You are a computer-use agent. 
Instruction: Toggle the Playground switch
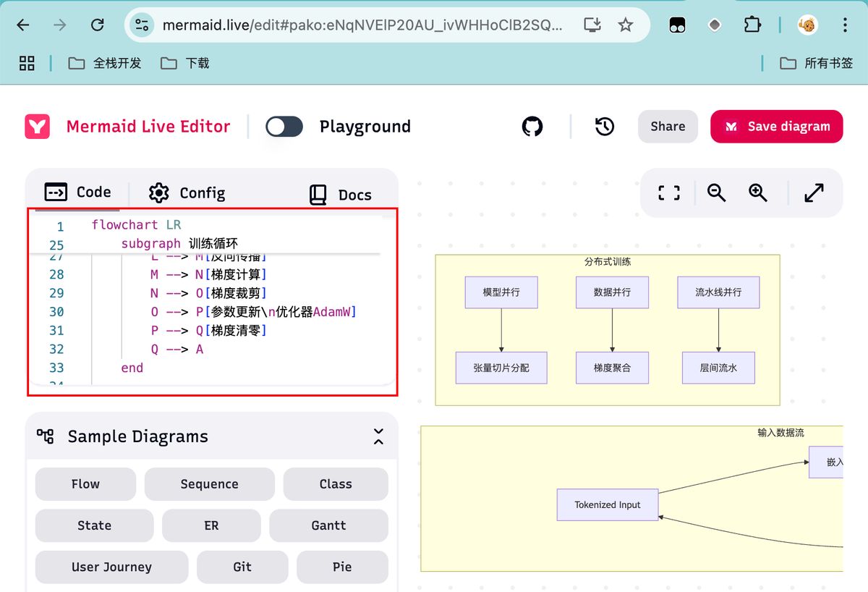tap(284, 127)
